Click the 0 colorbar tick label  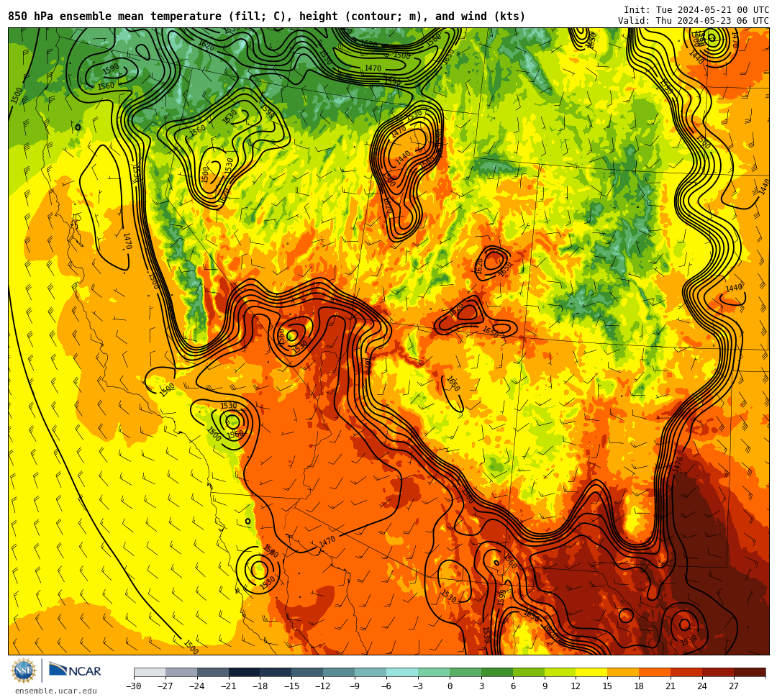[450, 686]
